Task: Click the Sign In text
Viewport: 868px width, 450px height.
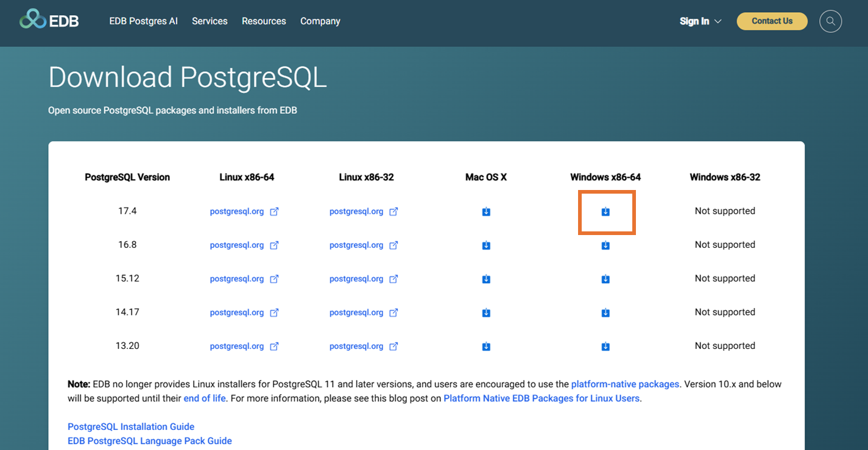Action: (694, 21)
